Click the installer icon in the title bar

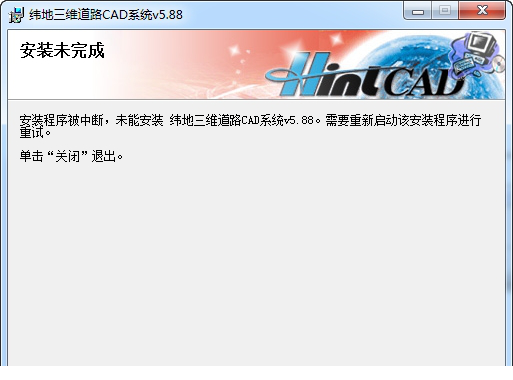coord(16,15)
